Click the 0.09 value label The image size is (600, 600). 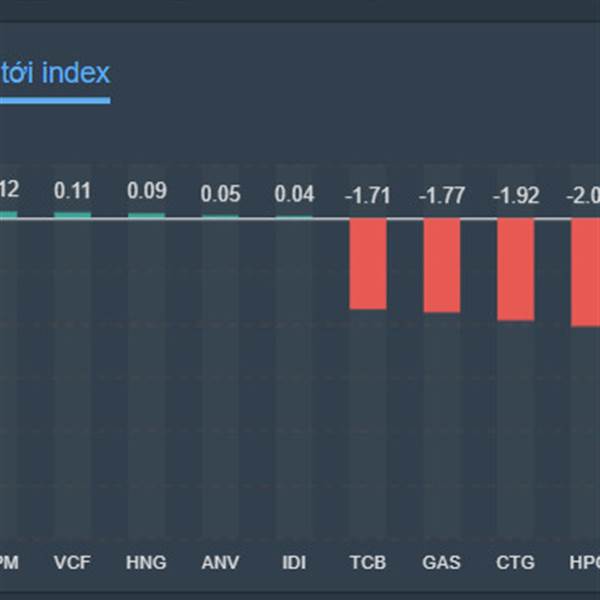(147, 190)
